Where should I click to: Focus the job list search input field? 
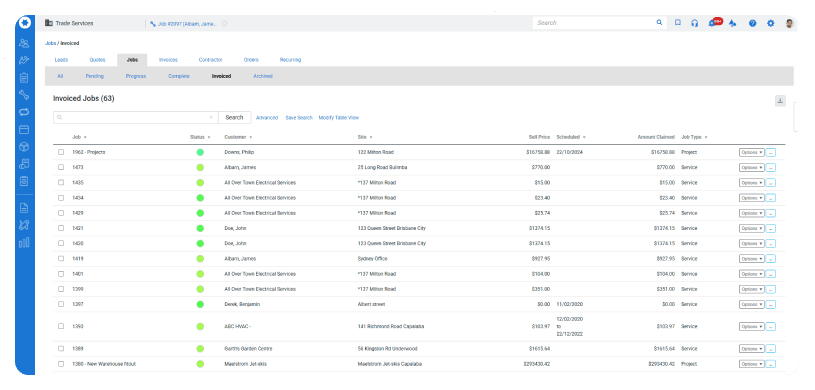pyautogui.click(x=136, y=118)
